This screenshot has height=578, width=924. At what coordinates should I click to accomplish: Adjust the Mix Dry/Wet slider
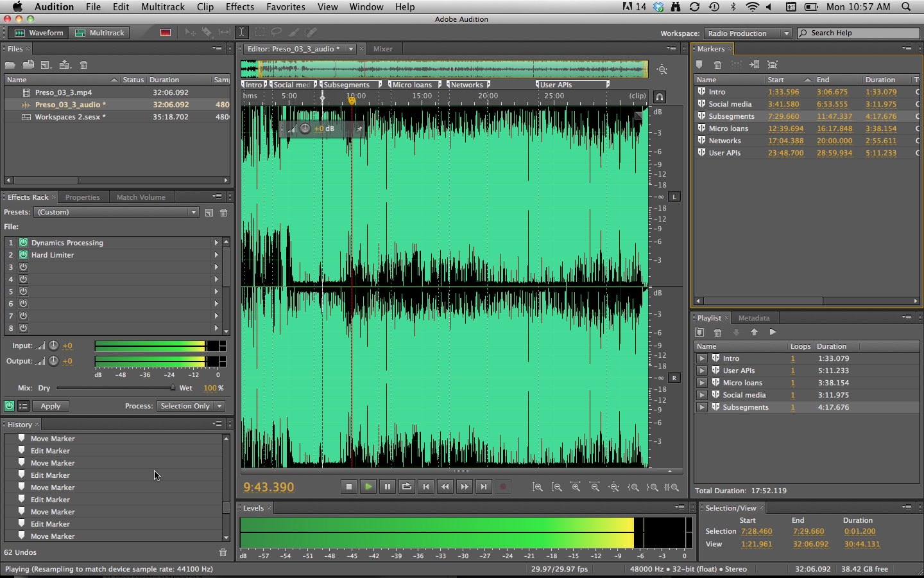173,388
